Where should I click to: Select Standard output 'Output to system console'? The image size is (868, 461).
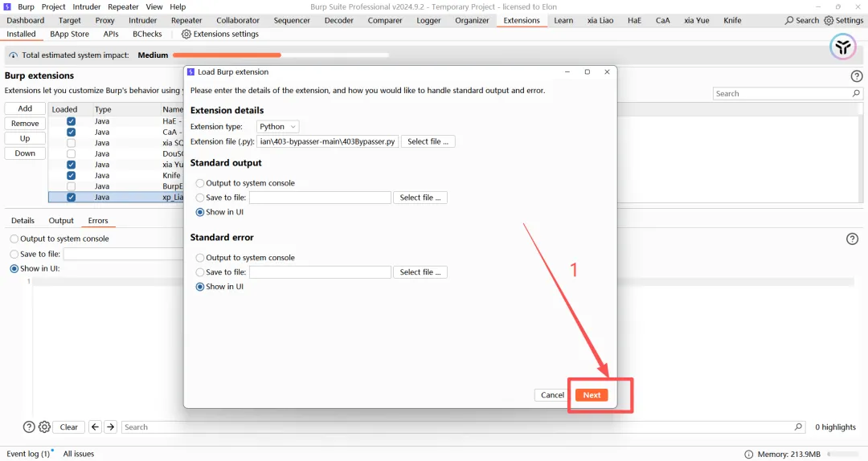coord(200,183)
